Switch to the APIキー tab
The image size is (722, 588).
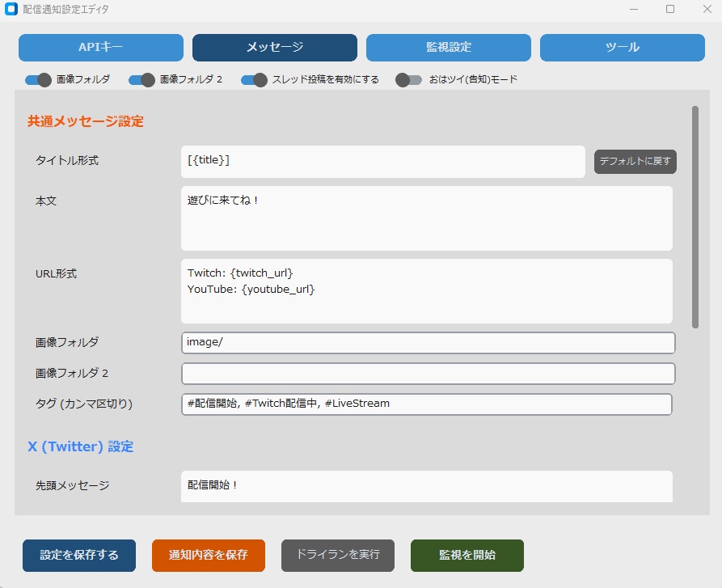(x=100, y=48)
